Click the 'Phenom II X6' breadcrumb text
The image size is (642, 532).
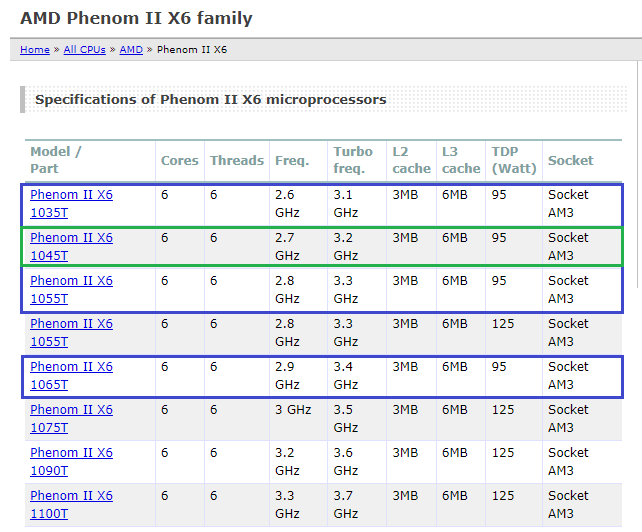192,50
